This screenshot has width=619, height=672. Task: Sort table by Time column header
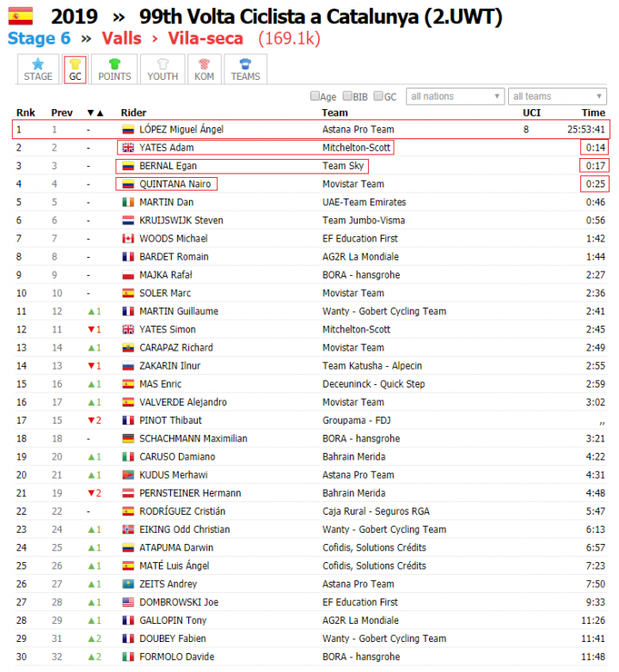[593, 113]
